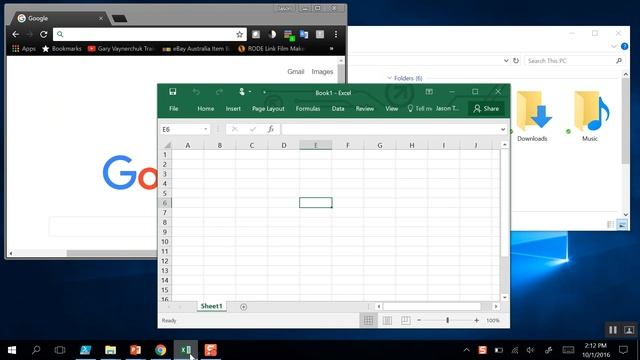Click the Search This PC field
The width and height of the screenshot is (640, 360).
pyautogui.click(x=575, y=60)
